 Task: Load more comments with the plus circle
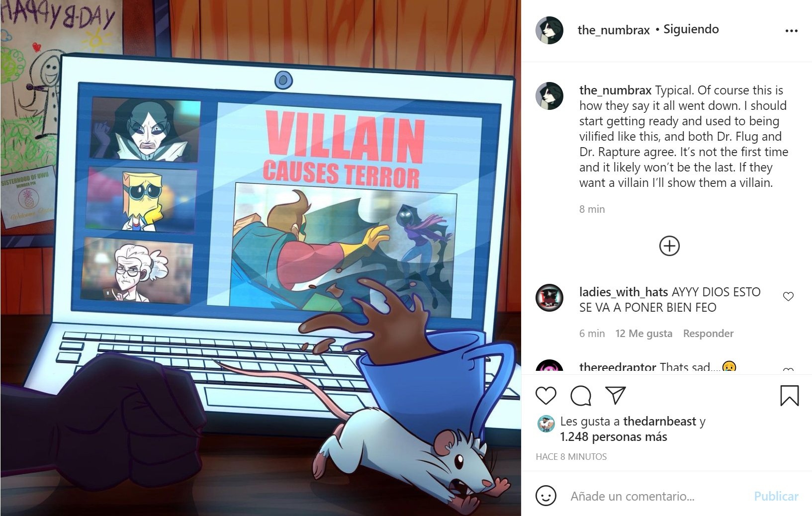[x=669, y=246]
